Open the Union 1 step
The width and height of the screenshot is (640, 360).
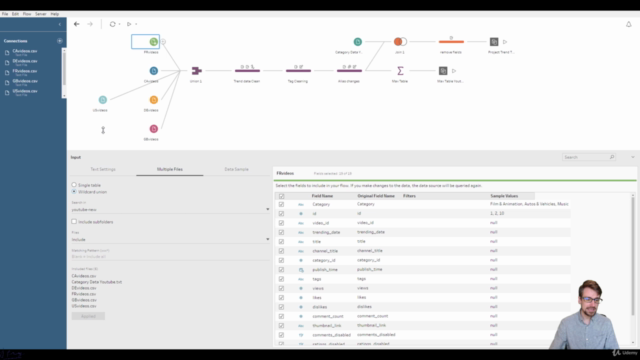[x=196, y=71]
